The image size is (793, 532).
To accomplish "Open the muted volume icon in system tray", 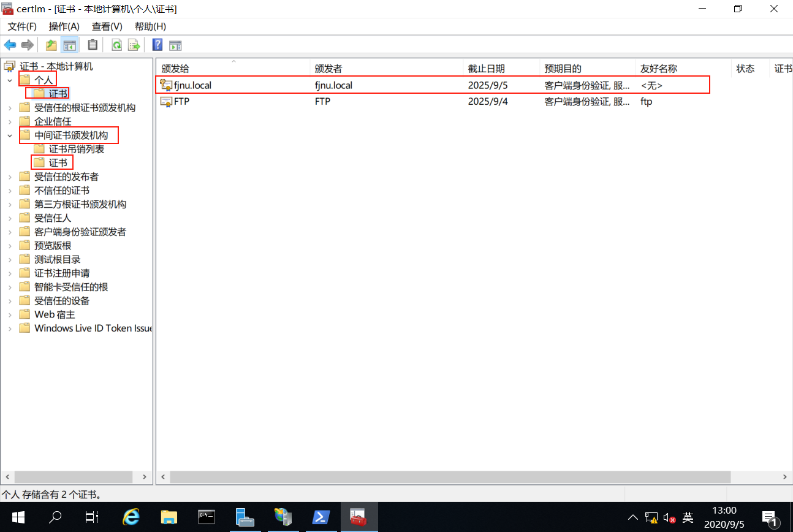I will [x=669, y=517].
